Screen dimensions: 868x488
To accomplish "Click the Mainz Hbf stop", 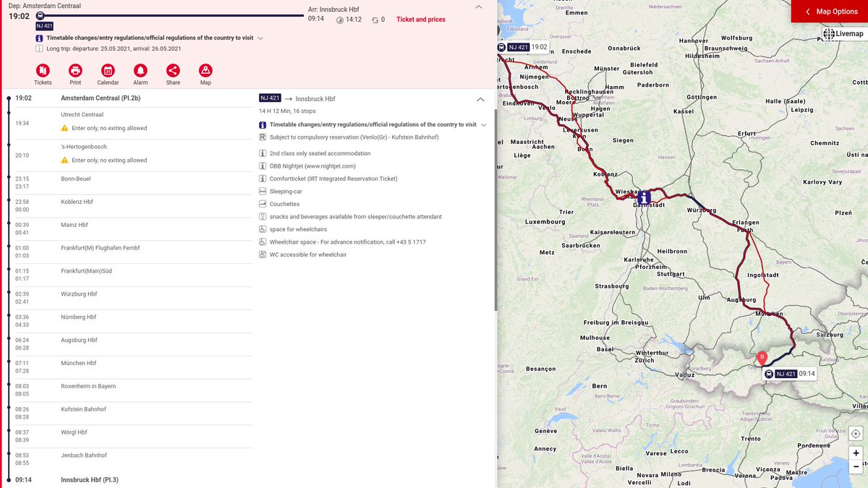I will point(75,225).
